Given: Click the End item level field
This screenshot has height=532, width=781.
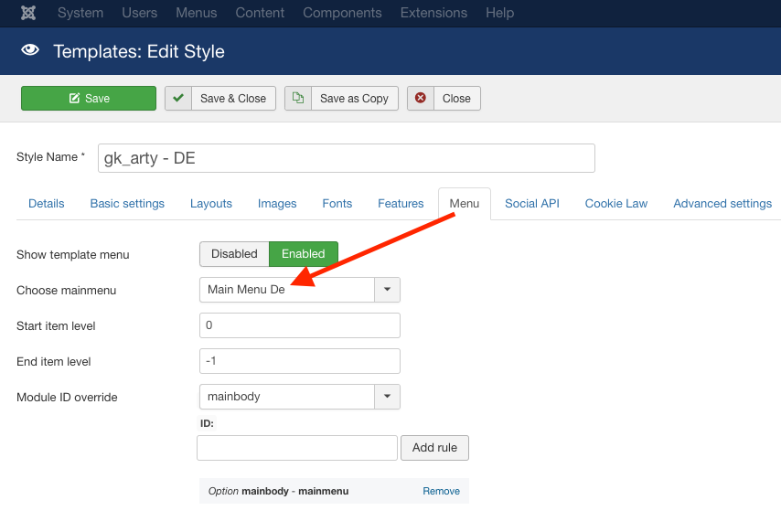Looking at the screenshot, I should [x=300, y=361].
